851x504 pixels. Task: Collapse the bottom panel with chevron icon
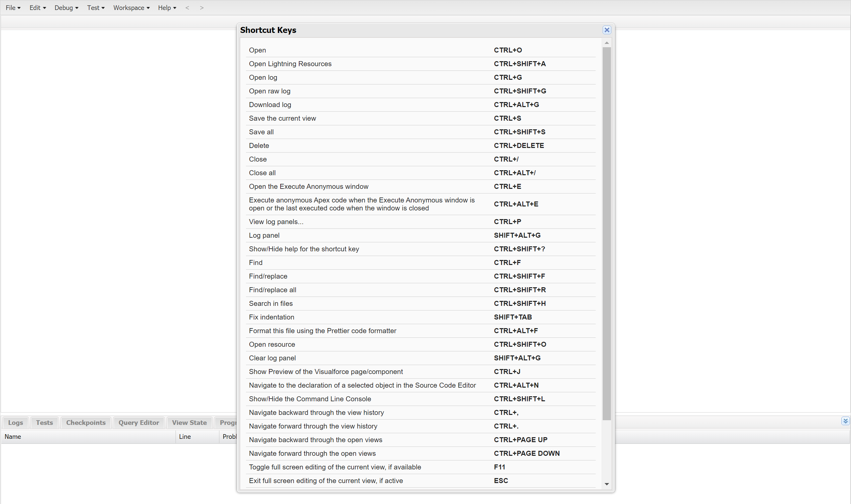[845, 421]
